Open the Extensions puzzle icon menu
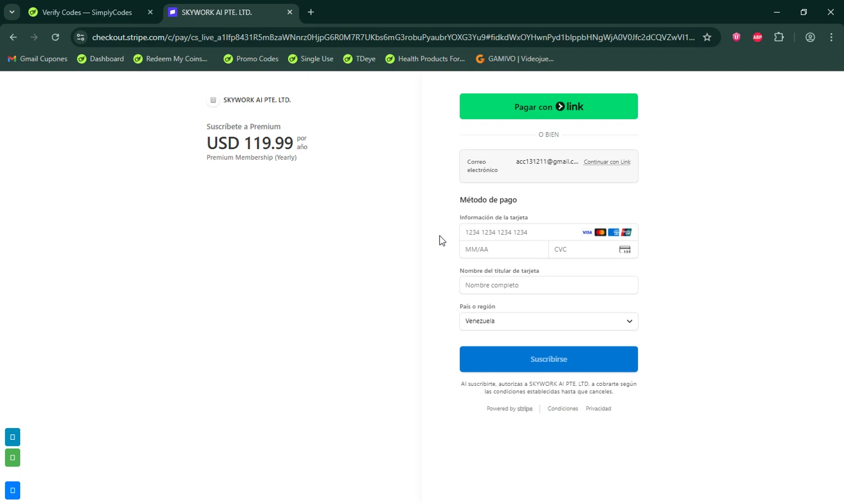The width and height of the screenshot is (844, 504). click(779, 37)
